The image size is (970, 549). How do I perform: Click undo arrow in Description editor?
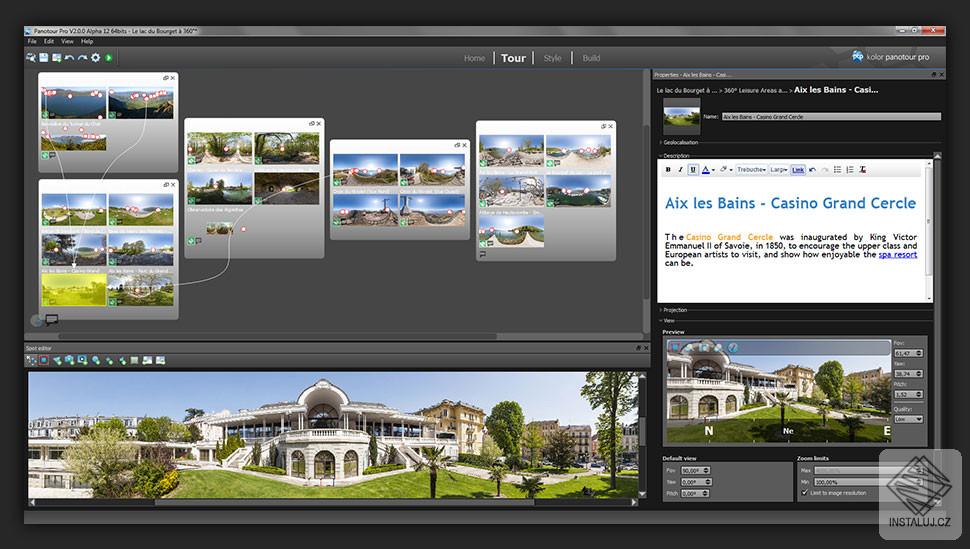pos(812,170)
